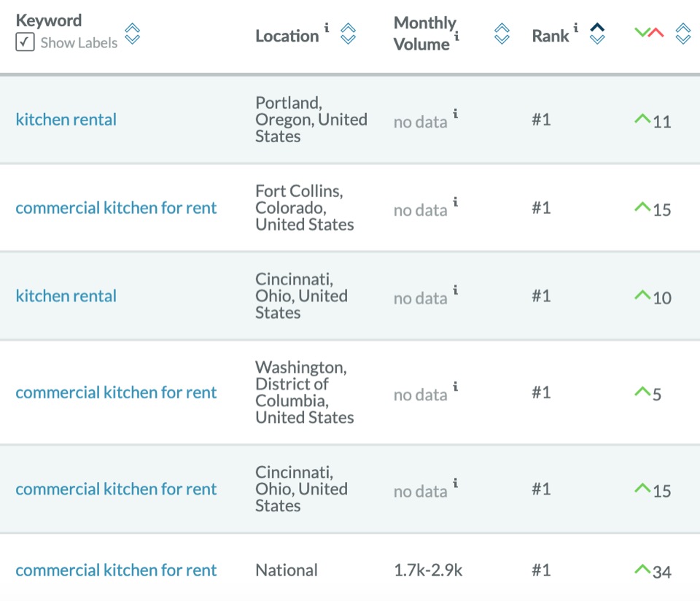The image size is (700, 601).
Task: Sort by Monthly Volume column arrows
Action: pos(502,34)
